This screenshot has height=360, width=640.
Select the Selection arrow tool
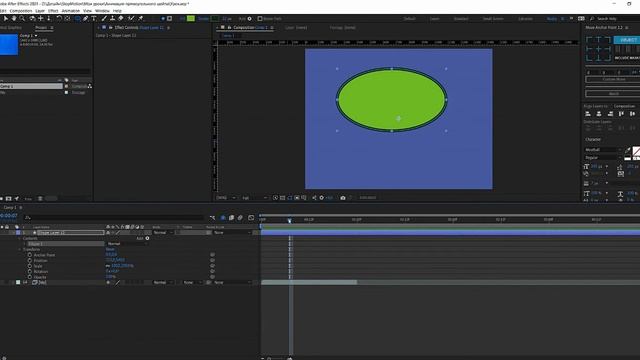pos(5,18)
